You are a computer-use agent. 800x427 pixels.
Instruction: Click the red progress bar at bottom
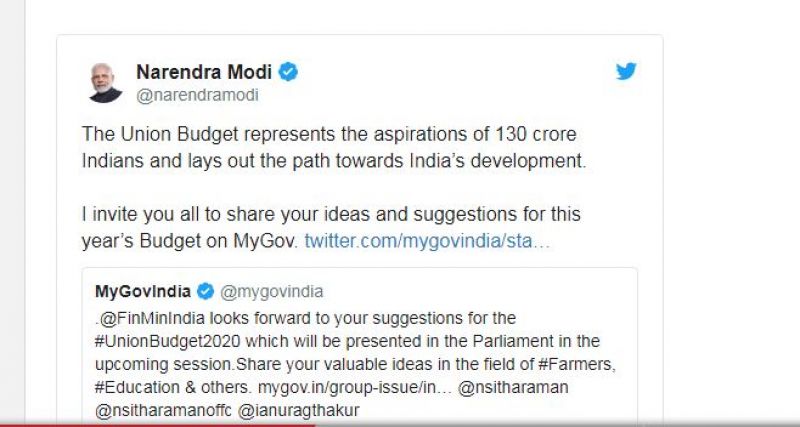pyautogui.click(x=150, y=423)
